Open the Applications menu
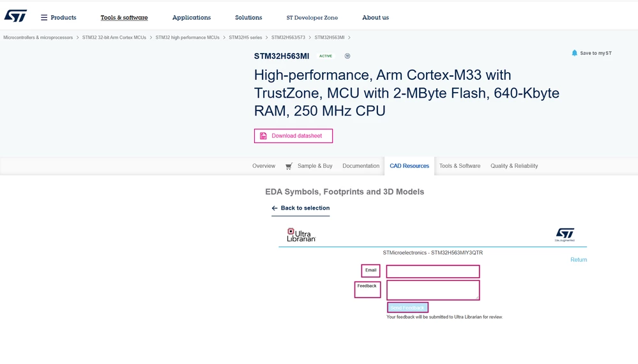The height and width of the screenshot is (364, 638). coord(191,17)
